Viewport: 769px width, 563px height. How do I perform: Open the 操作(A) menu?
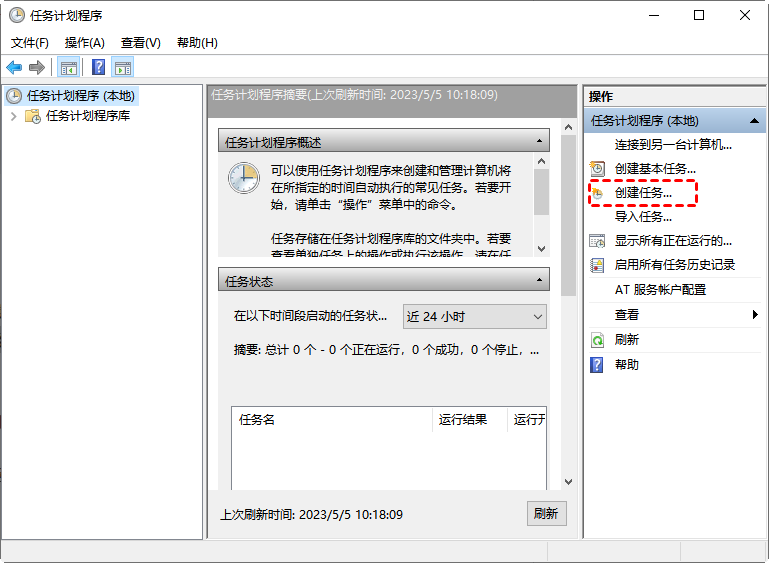[x=84, y=43]
